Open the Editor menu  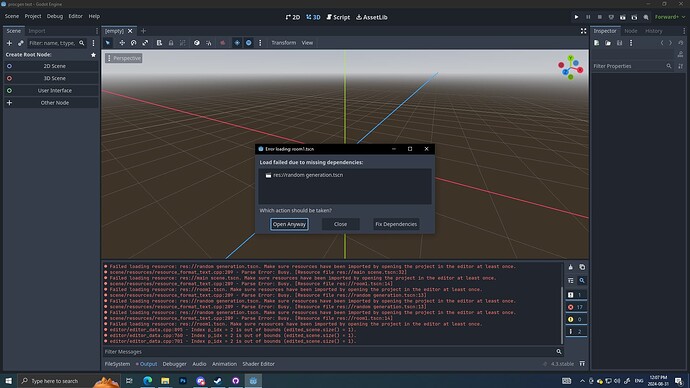click(x=75, y=16)
